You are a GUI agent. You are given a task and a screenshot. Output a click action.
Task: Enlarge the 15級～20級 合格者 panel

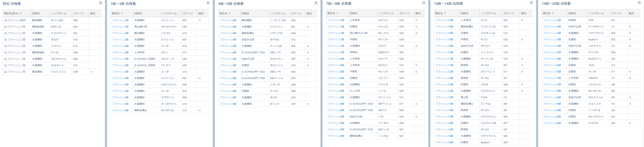tap(639, 3)
